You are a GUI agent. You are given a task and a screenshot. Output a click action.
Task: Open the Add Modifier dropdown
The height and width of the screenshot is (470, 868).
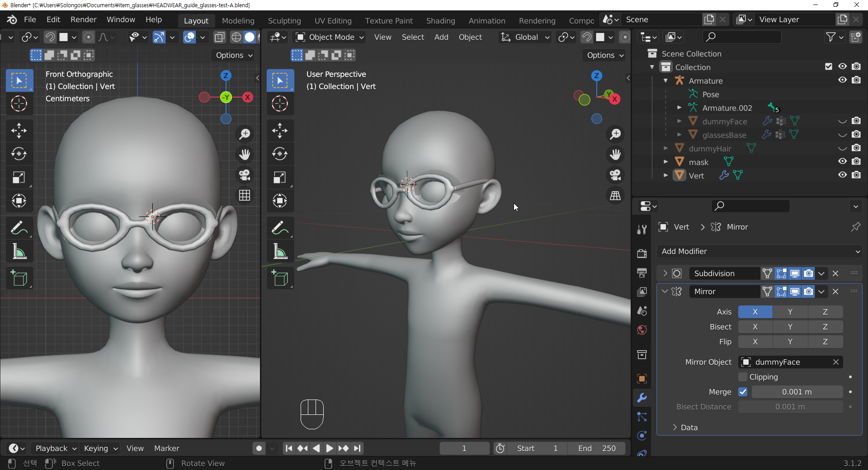tap(759, 251)
